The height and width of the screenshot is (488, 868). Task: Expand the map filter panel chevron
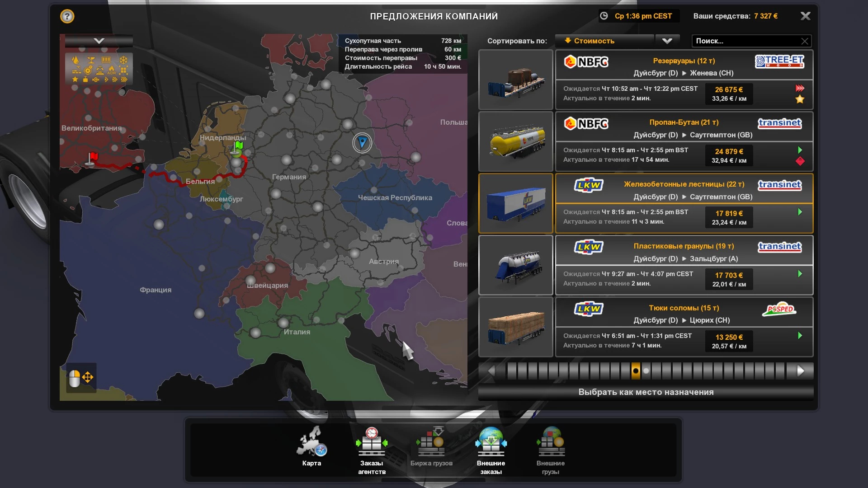[x=99, y=41]
